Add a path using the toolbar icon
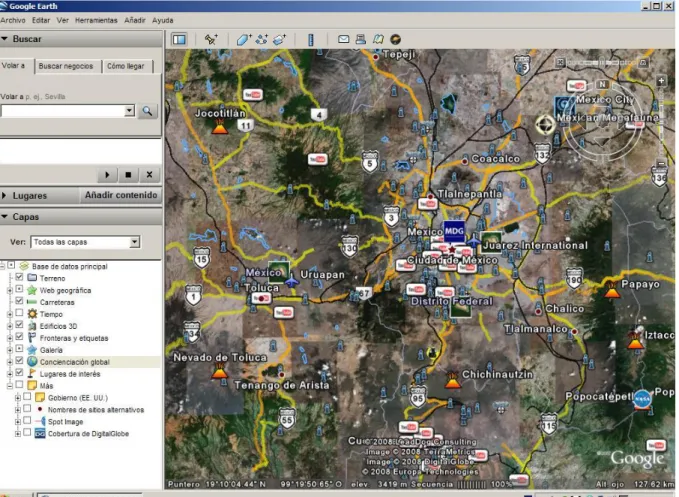This screenshot has height=497, width=679. tap(262, 39)
